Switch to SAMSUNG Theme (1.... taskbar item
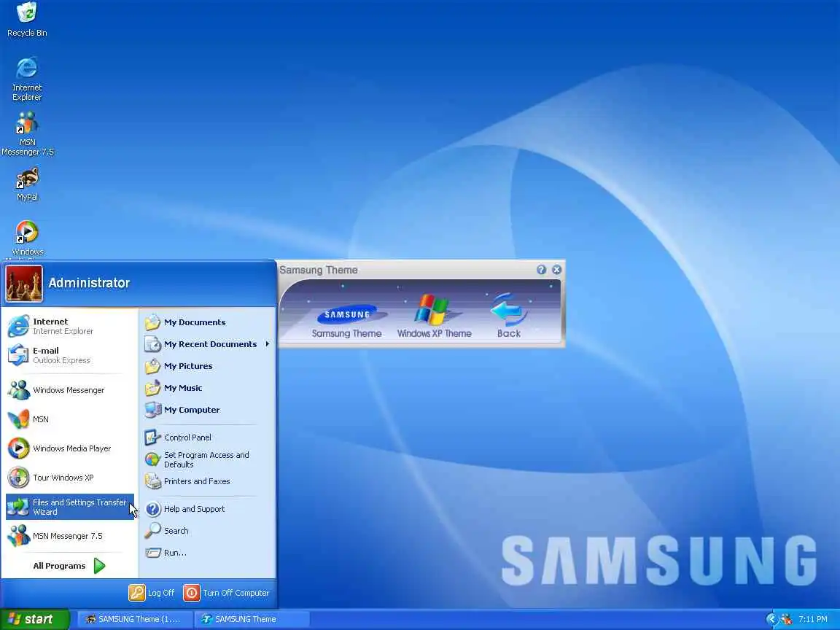Image resolution: width=840 pixels, height=630 pixels. (x=134, y=619)
